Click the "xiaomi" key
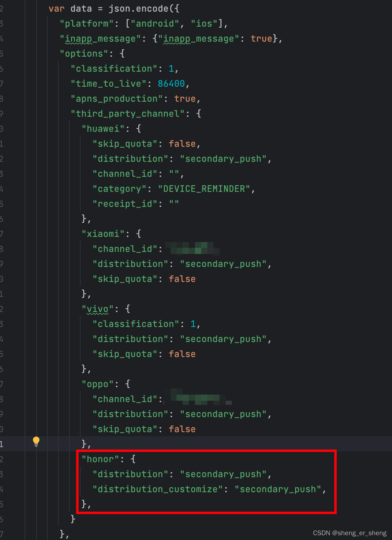 click(x=103, y=234)
